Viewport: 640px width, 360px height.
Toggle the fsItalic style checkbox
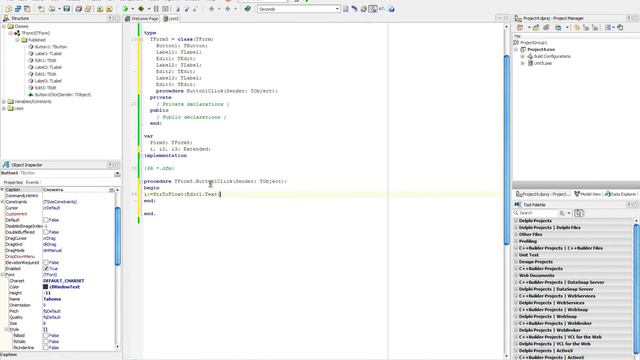pyautogui.click(x=46, y=342)
